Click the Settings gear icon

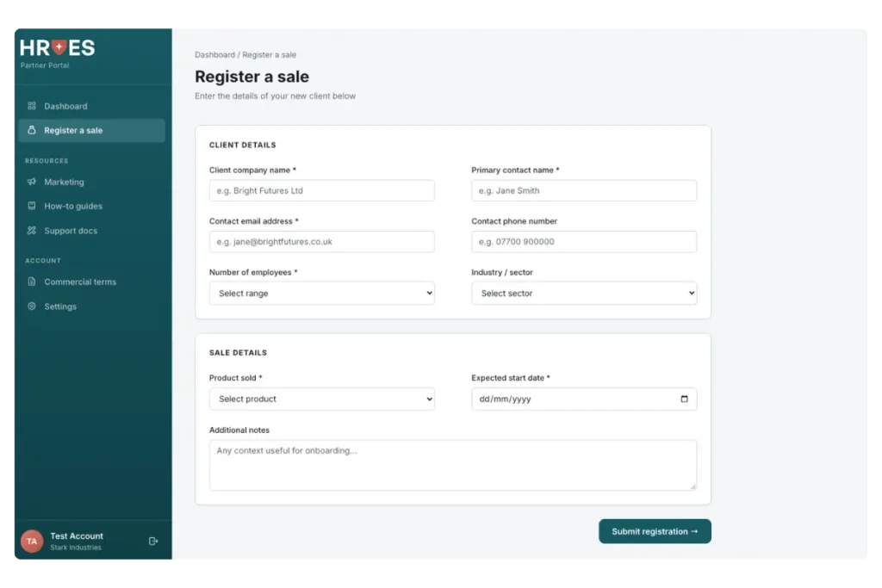[32, 306]
